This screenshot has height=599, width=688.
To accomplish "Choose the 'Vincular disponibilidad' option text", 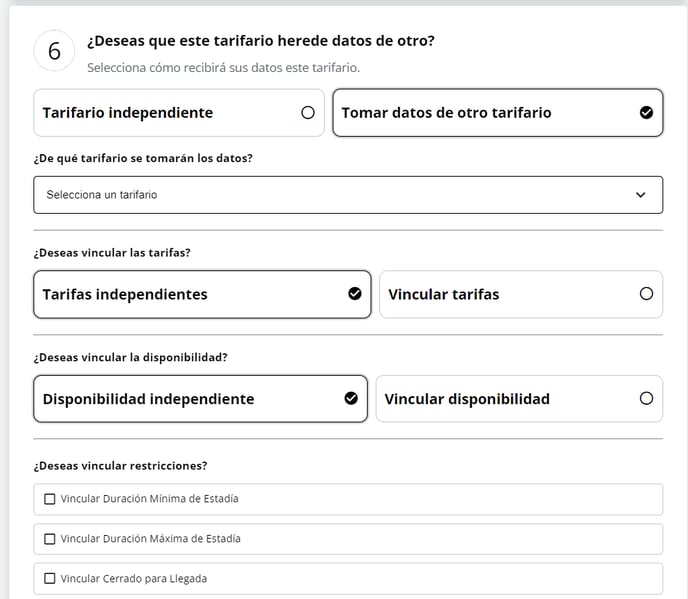I will coord(467,399).
